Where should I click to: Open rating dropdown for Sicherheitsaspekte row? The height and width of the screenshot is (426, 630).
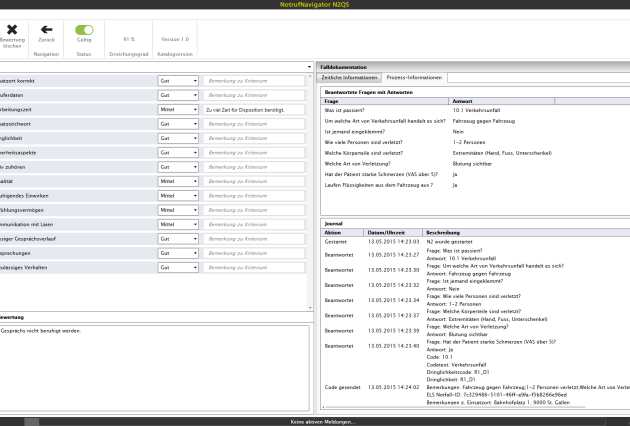[x=178, y=153]
